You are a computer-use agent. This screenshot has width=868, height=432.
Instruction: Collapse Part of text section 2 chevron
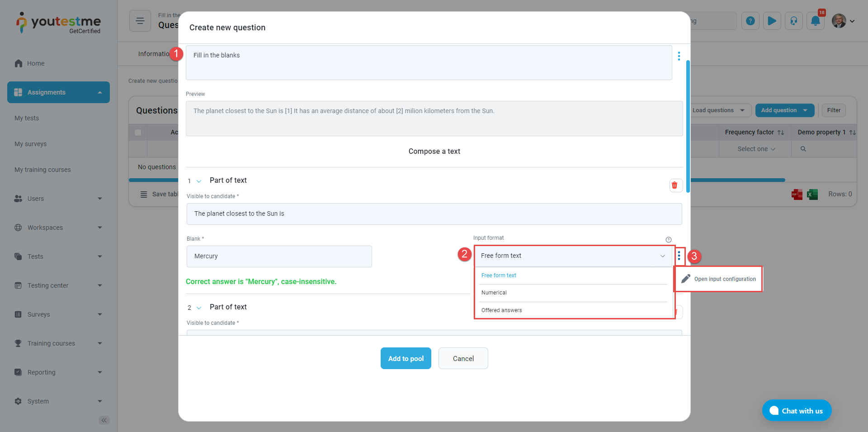tap(199, 308)
